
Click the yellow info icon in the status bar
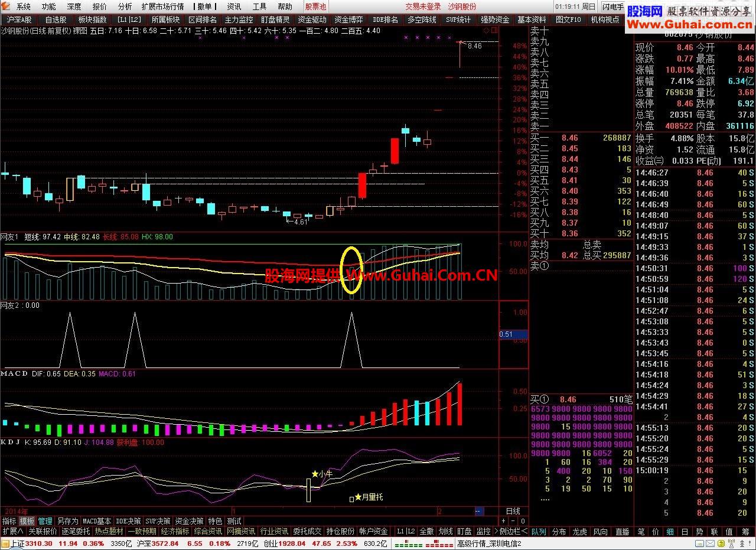click(x=721, y=544)
